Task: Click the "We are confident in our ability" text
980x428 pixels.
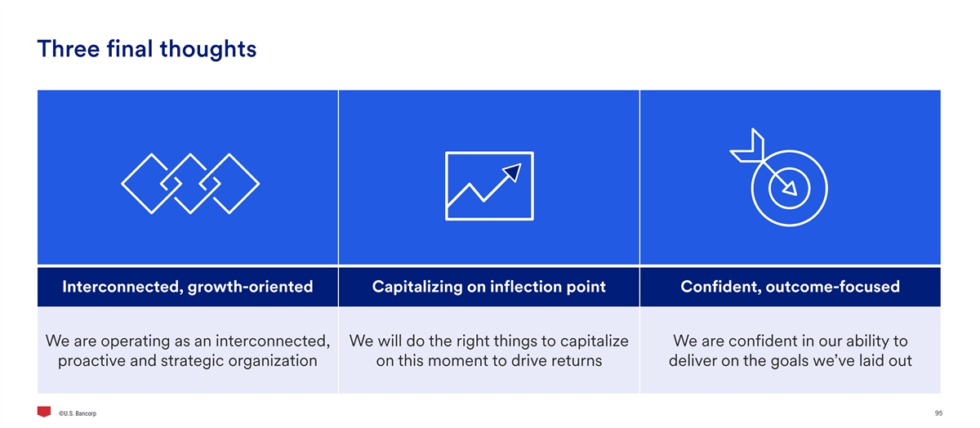Action: pos(790,340)
